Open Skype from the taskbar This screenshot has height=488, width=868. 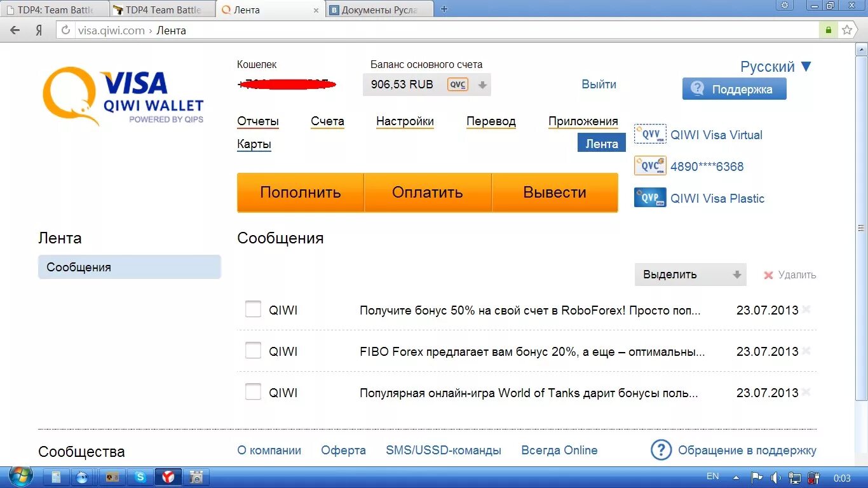click(140, 477)
